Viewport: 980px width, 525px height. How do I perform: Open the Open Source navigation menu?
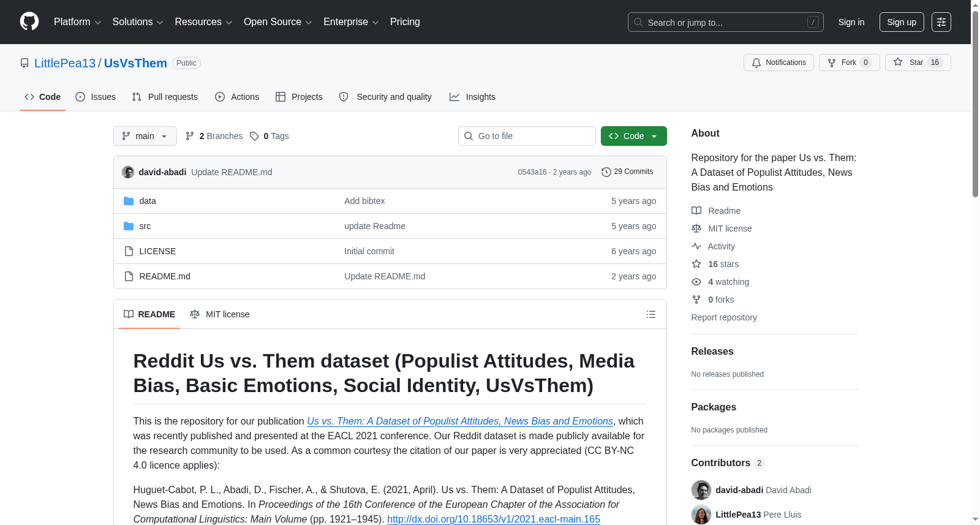pos(278,22)
